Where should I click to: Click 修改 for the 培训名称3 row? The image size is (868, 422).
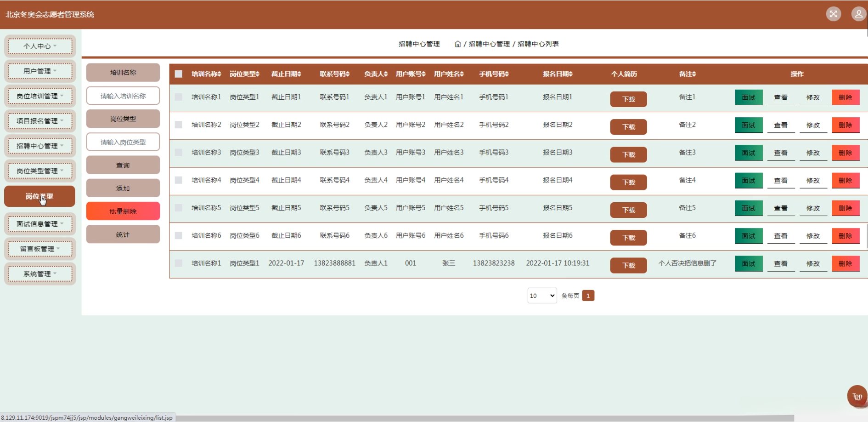[813, 153]
